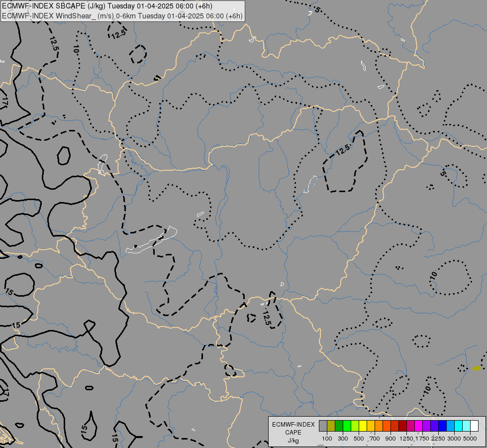Click the legend value 700
Image resolution: width=487 pixels, height=448 pixels.
coord(375,439)
